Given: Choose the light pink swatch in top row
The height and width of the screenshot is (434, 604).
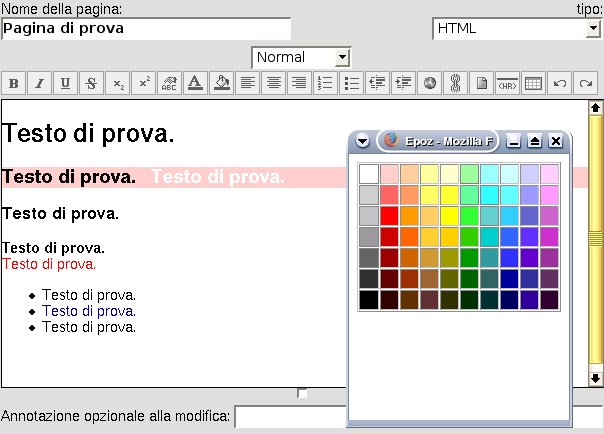Looking at the screenshot, I should [389, 174].
